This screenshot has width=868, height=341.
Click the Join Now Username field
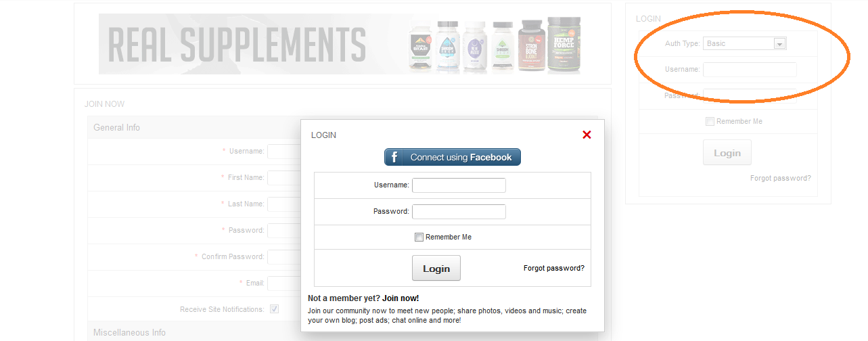pyautogui.click(x=284, y=151)
